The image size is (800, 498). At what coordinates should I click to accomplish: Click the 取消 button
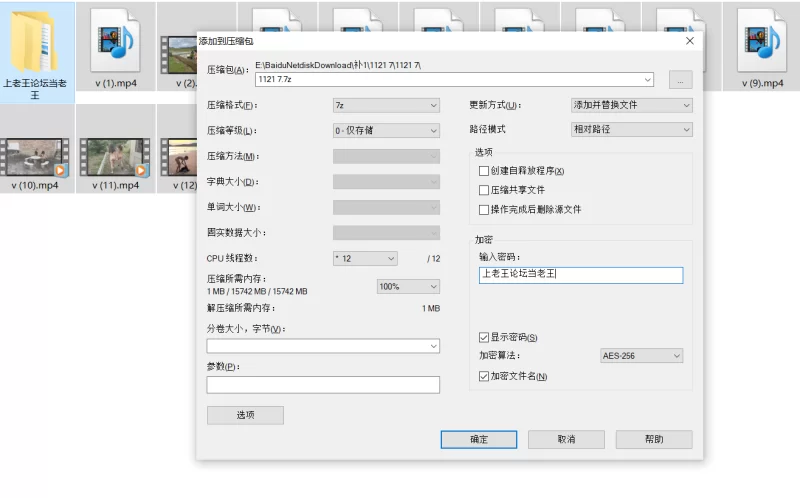[566, 440]
